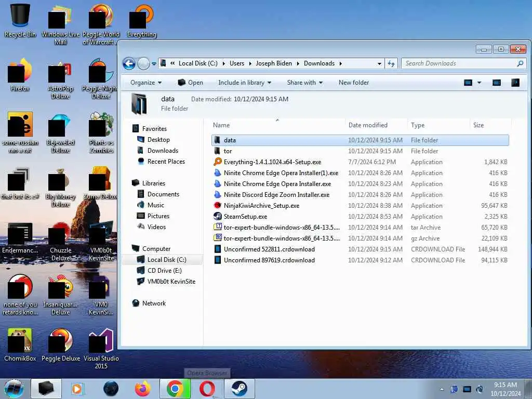
Task: Open Firefox from the taskbar
Action: pos(142,389)
